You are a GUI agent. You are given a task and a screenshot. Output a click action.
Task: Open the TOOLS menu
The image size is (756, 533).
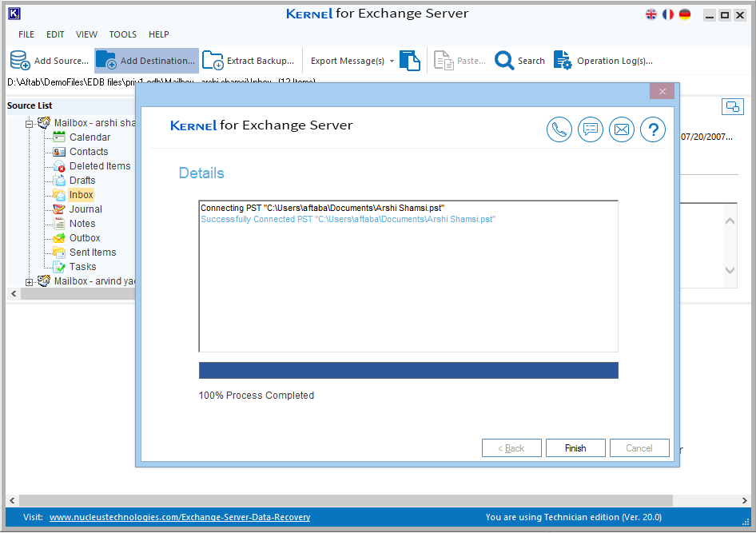(x=122, y=34)
